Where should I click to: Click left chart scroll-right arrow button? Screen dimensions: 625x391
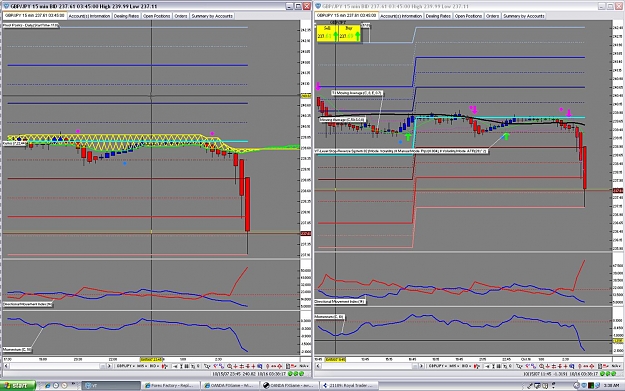109,366
